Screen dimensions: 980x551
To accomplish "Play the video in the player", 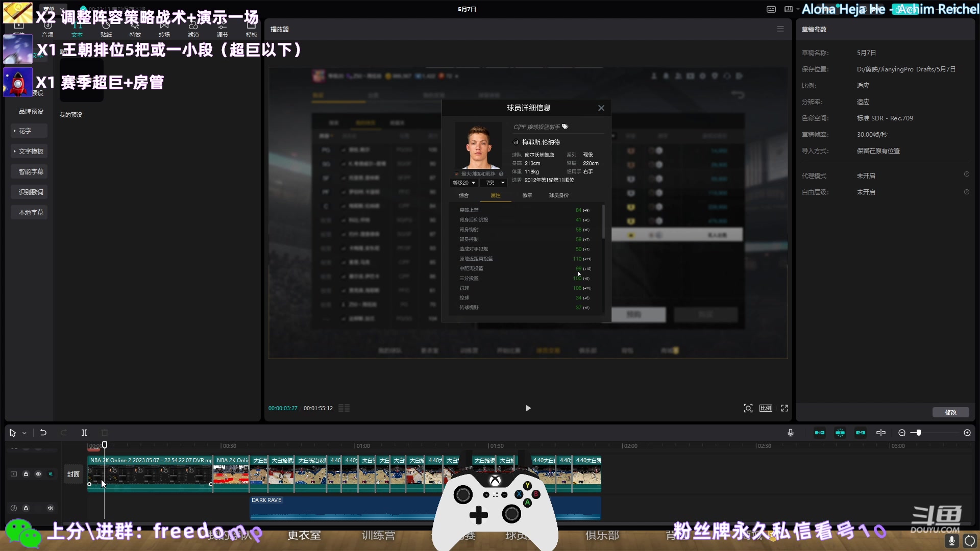I will pos(528,408).
